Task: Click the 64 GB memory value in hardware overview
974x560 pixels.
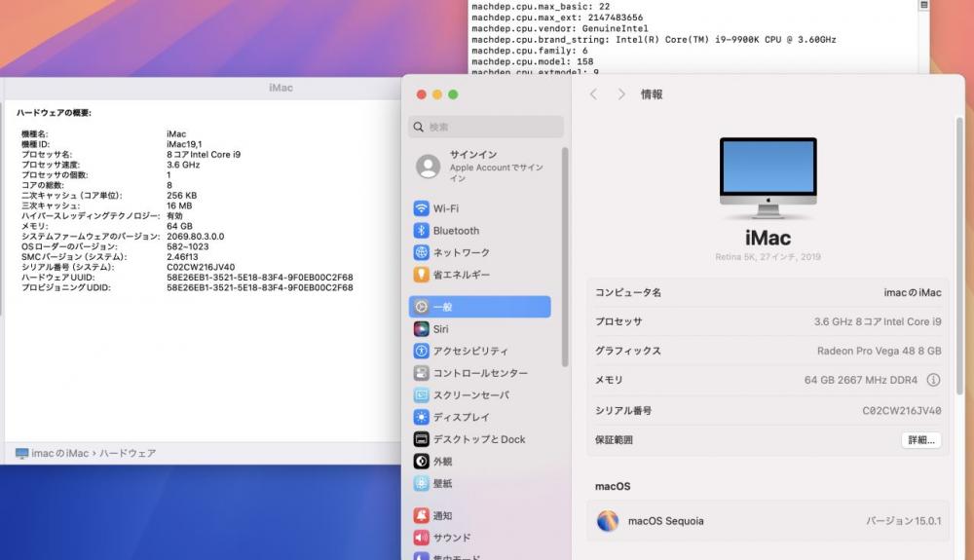Action: pos(179,226)
